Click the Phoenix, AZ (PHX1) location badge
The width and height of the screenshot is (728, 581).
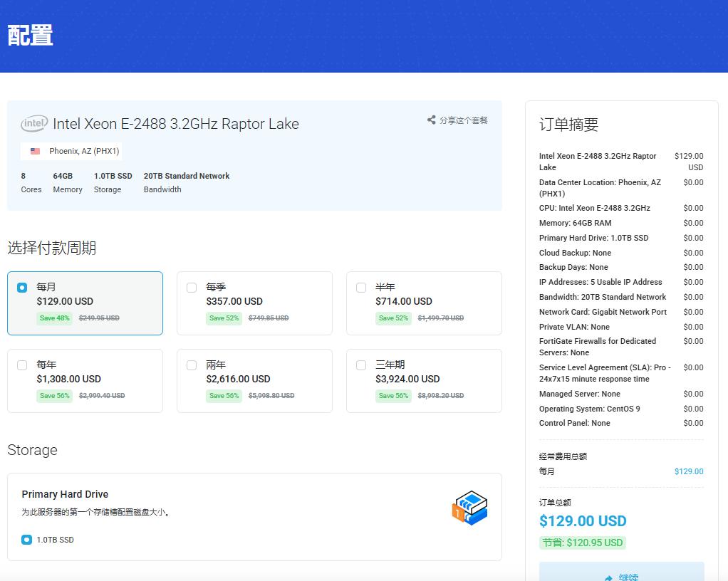71,151
